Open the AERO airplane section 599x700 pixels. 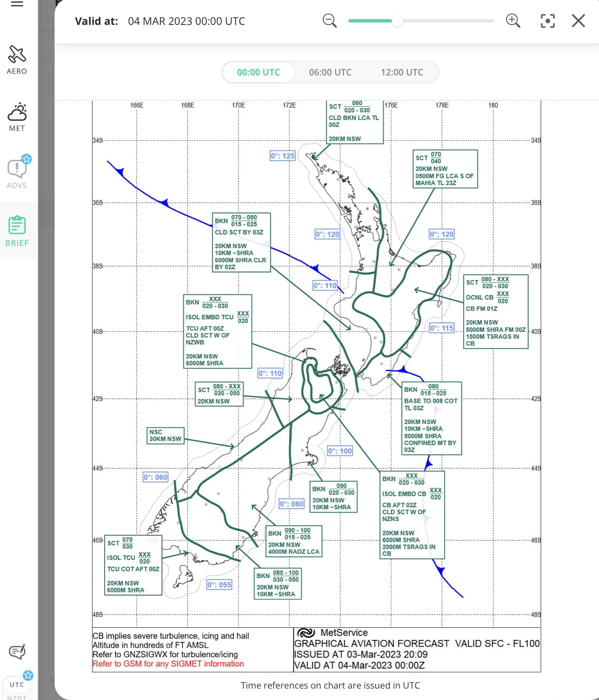click(x=17, y=60)
